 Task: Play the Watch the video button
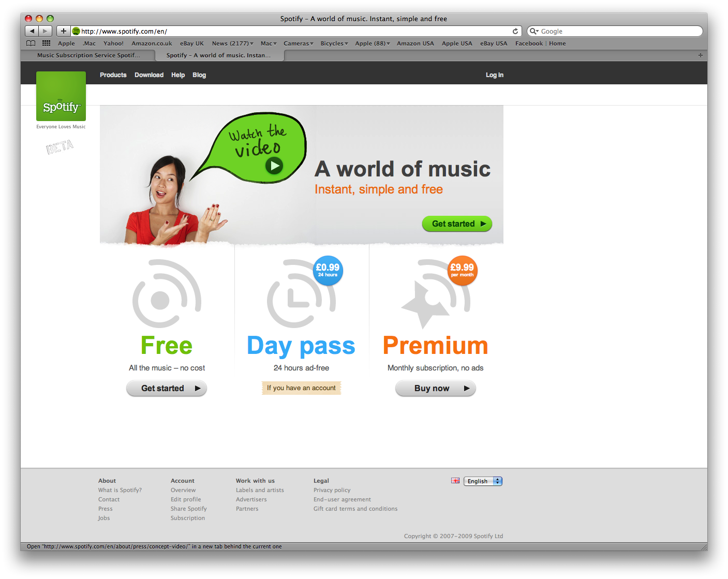tap(274, 166)
